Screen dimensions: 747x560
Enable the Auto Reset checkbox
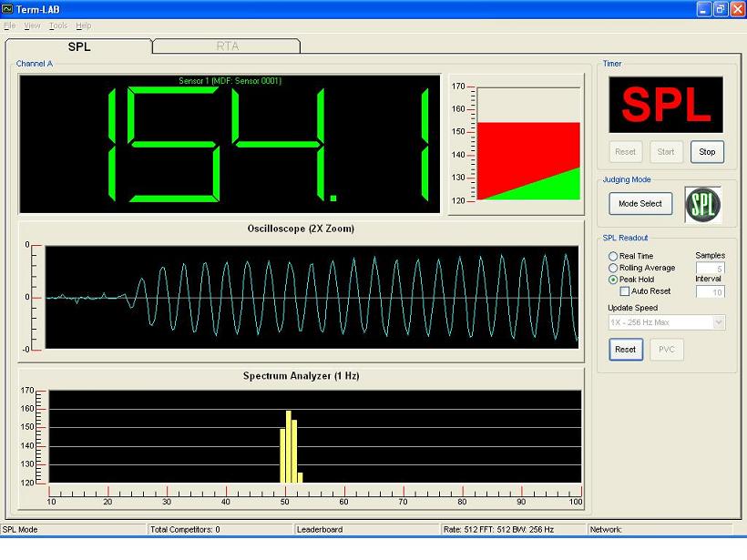[x=625, y=291]
